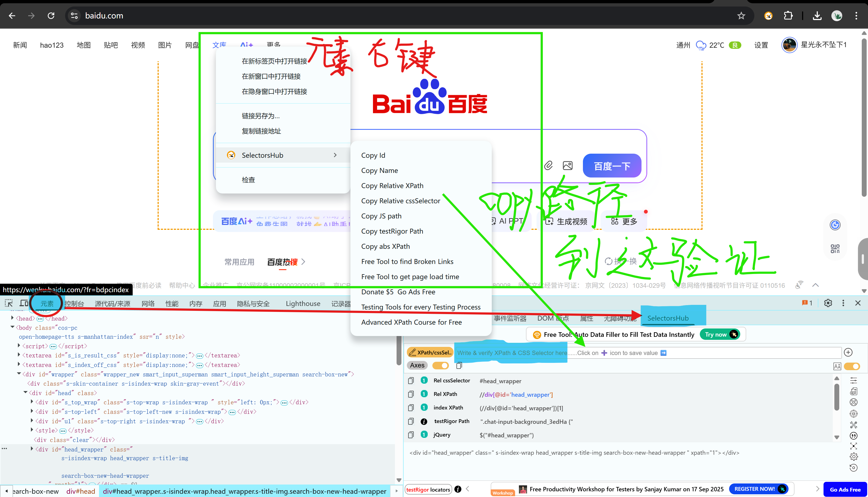Click 检查 in the context menu

(248, 180)
